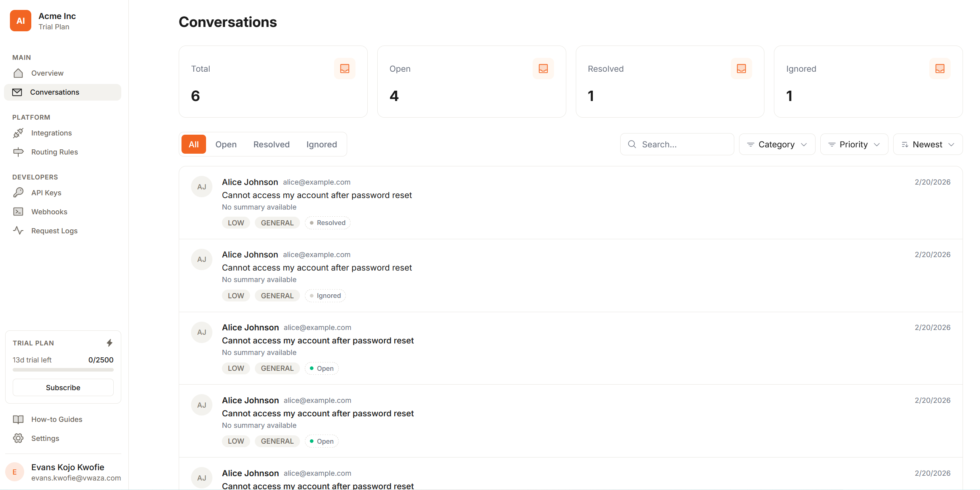Open the Overview page via home icon

click(18, 73)
